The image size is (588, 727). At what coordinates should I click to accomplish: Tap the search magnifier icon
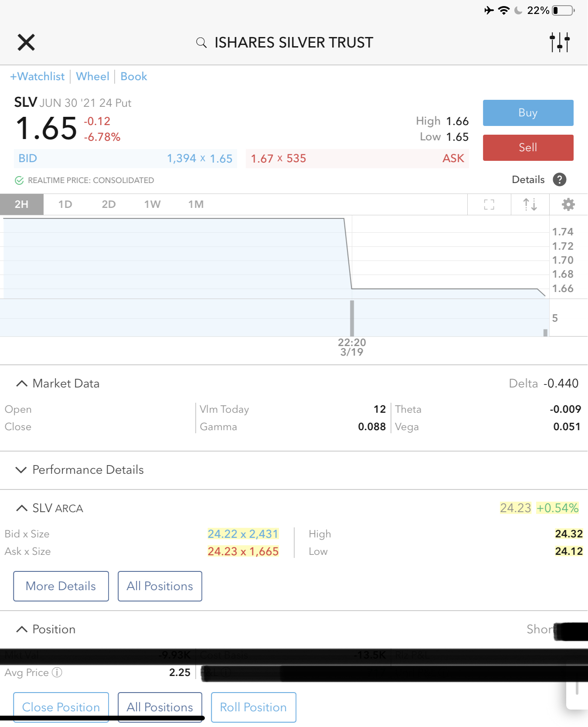point(201,43)
